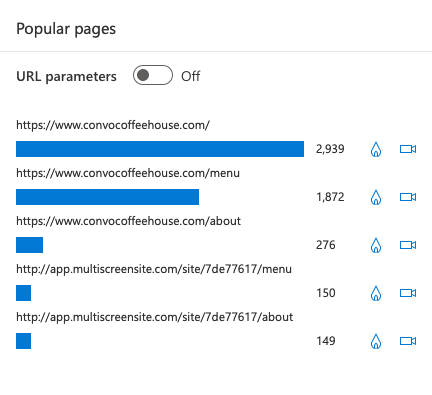The width and height of the screenshot is (432, 395).
Task: Open heatmap for multiscreensite 7de77617/menu page
Action: click(376, 293)
